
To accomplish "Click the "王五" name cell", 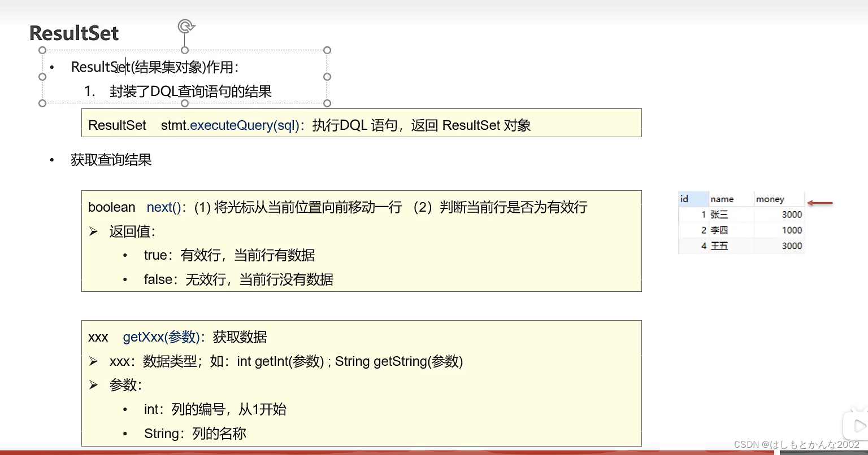I will (x=719, y=246).
